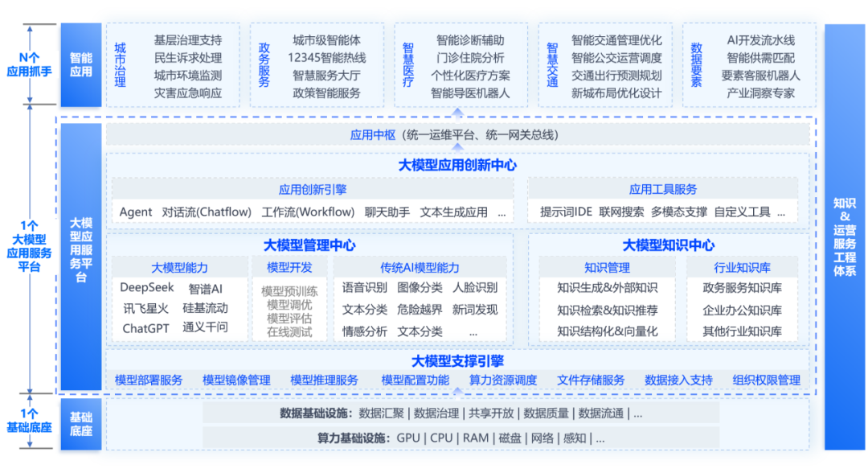Image resolution: width=868 pixels, height=473 pixels.
Task: Open 政务服务知识库 in 行业知识库
Action: [742, 287]
